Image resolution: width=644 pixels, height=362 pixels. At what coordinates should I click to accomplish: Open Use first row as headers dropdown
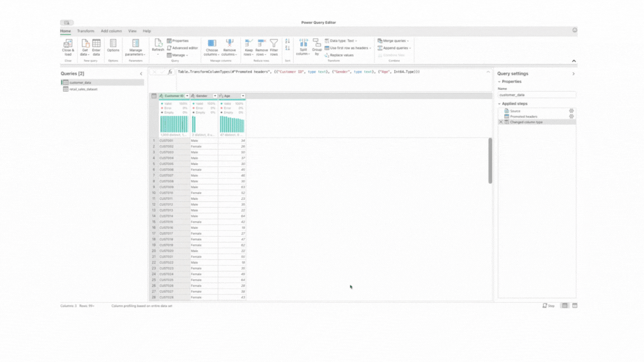coord(348,48)
